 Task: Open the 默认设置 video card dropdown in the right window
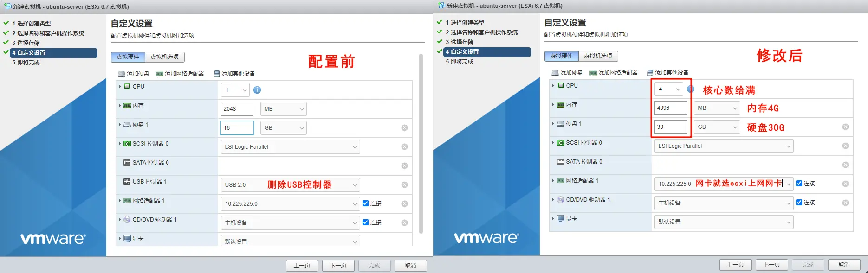(724, 222)
